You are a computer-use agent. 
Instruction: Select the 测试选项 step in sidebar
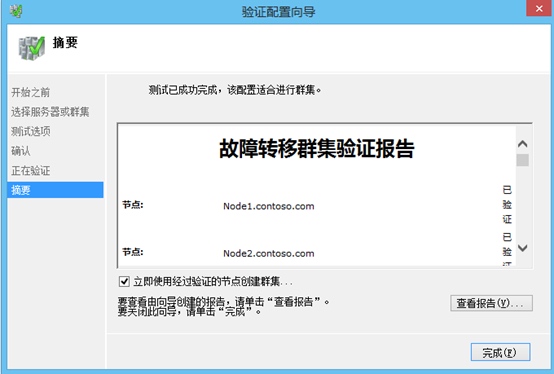click(x=31, y=131)
